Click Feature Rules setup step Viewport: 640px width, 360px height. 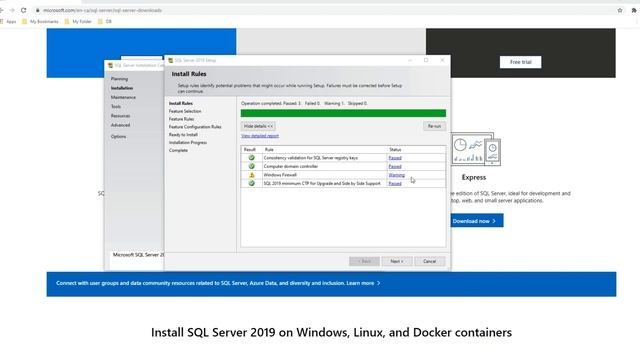(181, 119)
